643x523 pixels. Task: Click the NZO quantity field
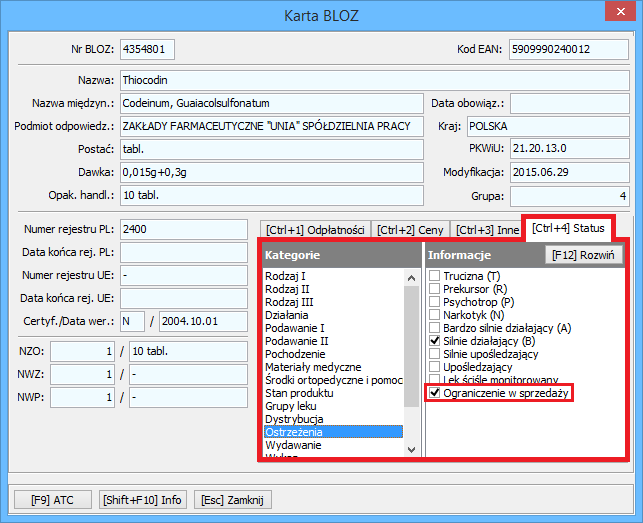[82, 352]
